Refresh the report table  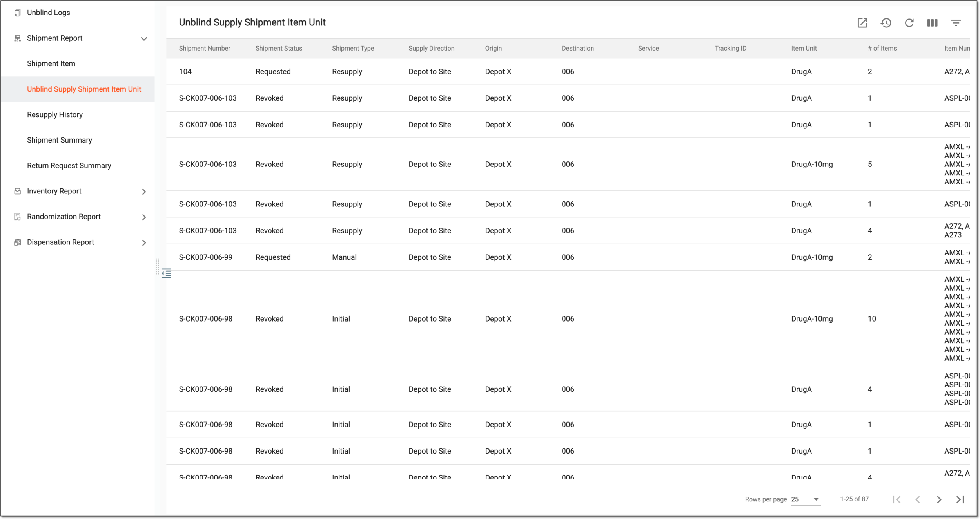[x=909, y=23]
